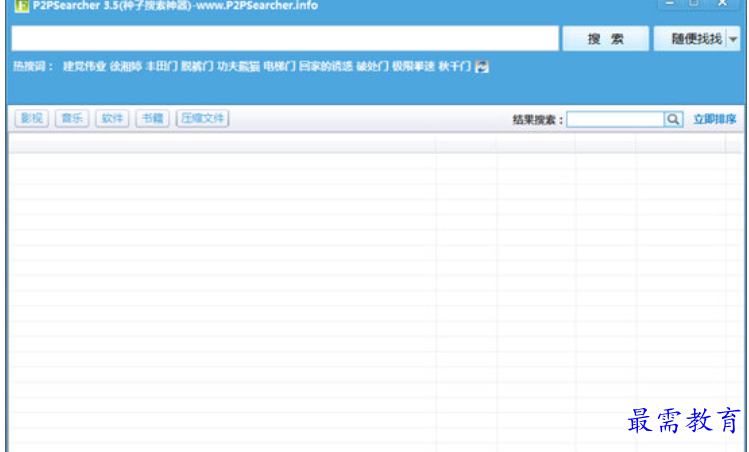The width and height of the screenshot is (749, 452).
Task: Maximize the P2PSearcher window
Action: coord(694,4)
